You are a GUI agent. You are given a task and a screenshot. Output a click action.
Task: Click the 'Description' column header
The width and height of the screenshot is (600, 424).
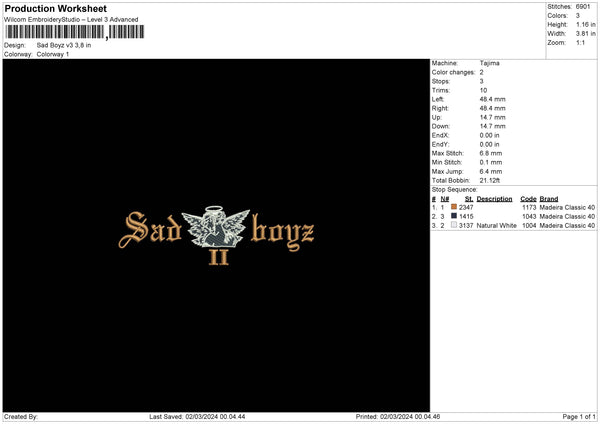tap(494, 199)
